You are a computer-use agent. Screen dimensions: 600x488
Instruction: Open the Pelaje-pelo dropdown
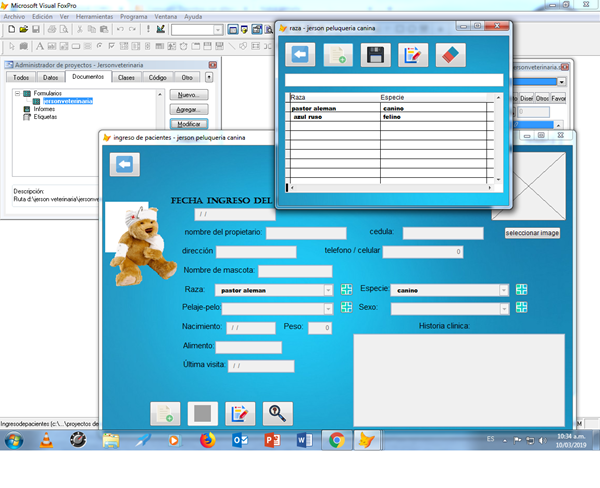coord(328,308)
